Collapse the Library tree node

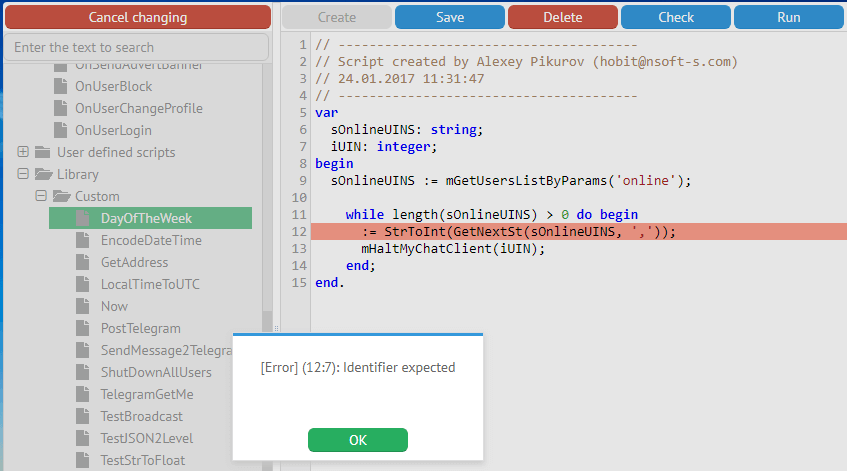[x=23, y=175]
